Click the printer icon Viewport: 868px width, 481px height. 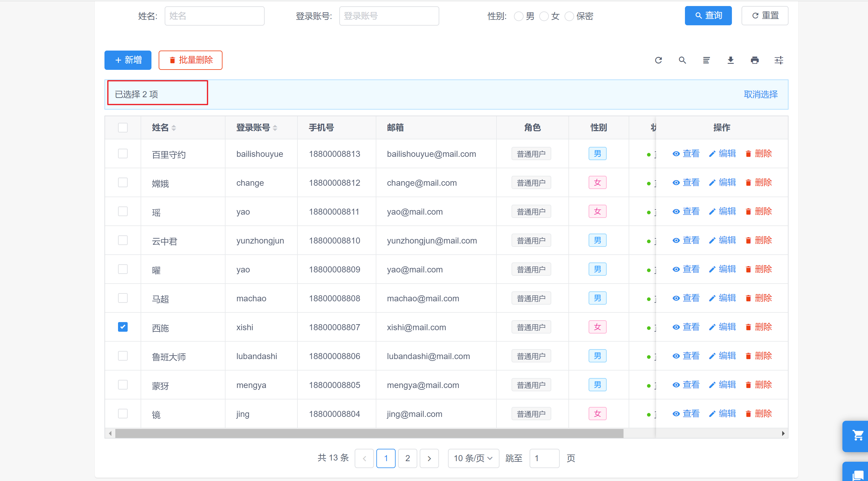pos(754,60)
